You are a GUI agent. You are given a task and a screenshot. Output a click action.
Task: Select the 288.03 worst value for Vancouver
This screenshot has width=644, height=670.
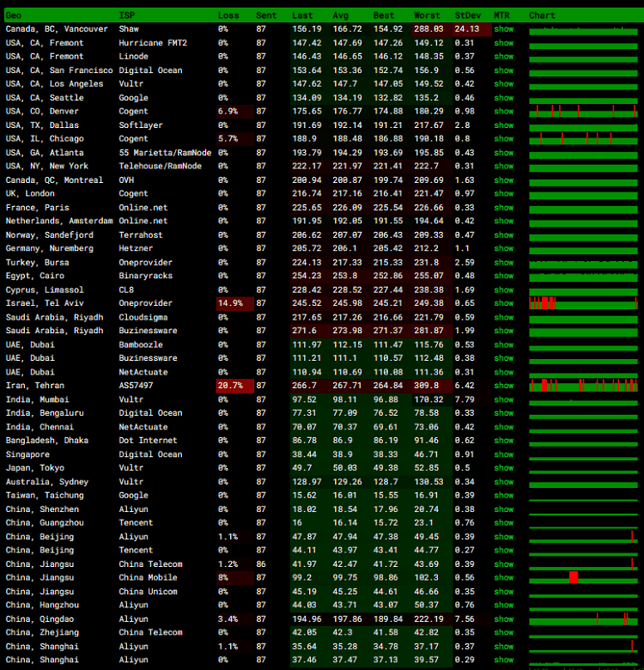pos(432,29)
